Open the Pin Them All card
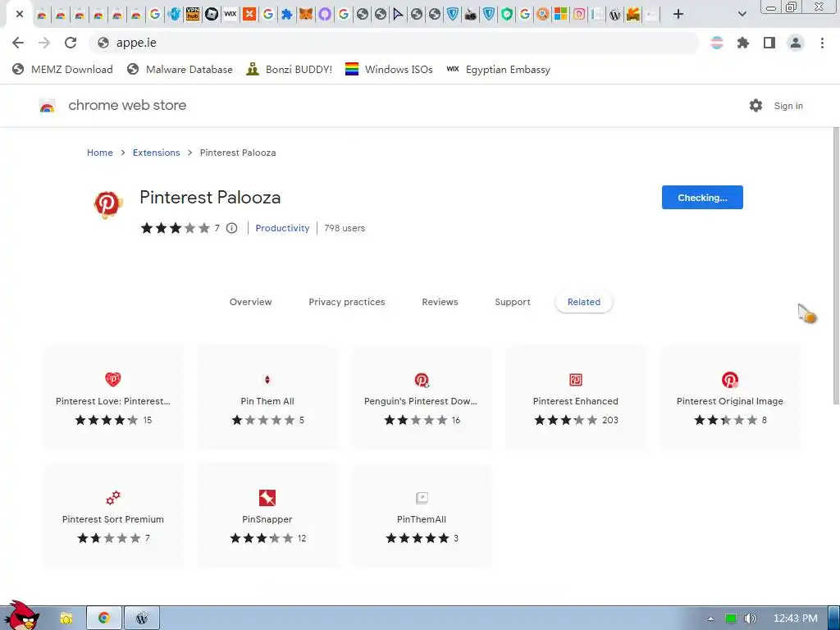Viewport: 840px width, 630px height. tap(267, 398)
